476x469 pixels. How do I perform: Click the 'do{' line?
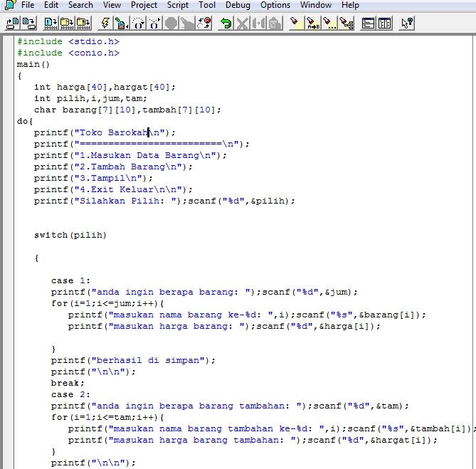(25, 121)
